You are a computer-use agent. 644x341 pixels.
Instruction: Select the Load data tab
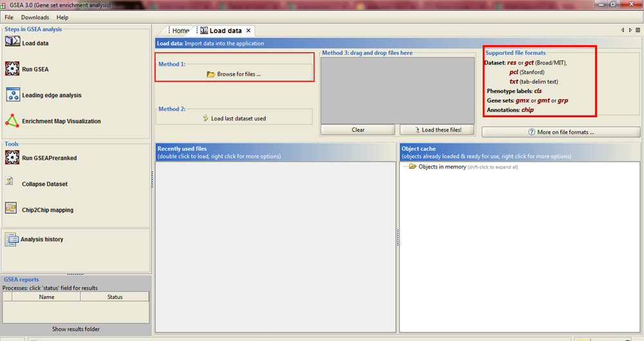coord(225,30)
